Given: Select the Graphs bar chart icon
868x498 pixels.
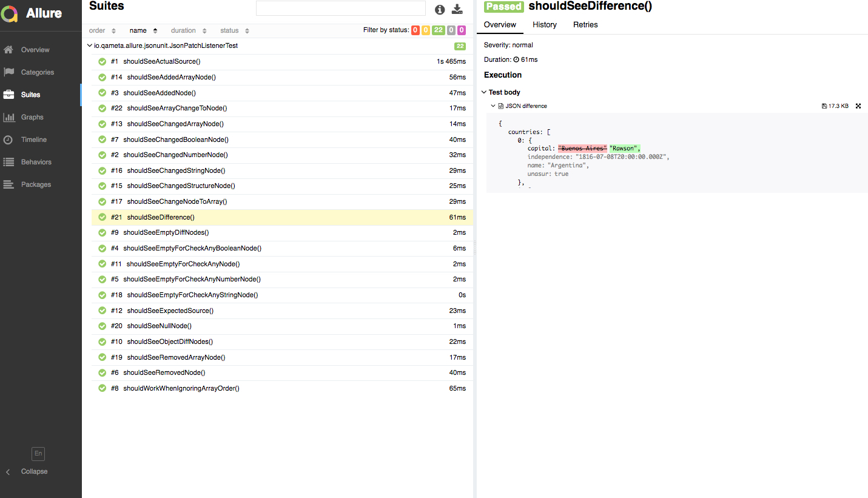Looking at the screenshot, I should [x=8, y=117].
